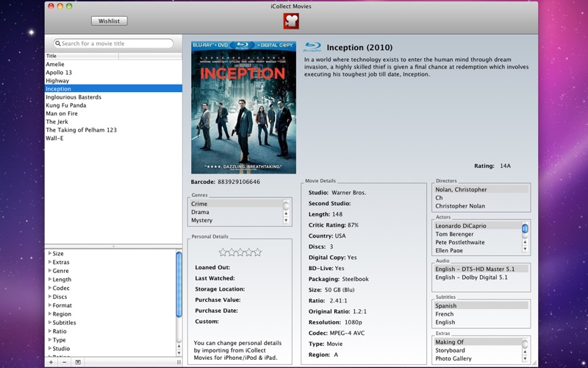Select Storyboard in the Extras list

pos(478,350)
